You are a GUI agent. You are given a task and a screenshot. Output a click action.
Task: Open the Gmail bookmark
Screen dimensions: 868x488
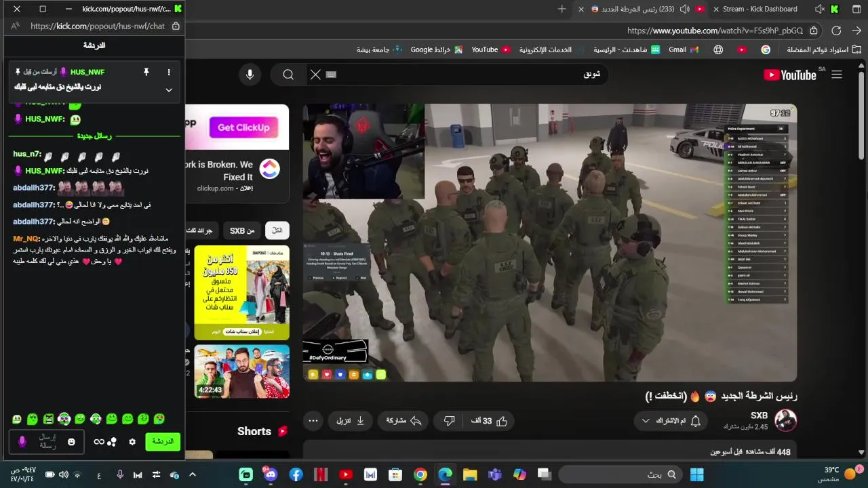pos(684,49)
